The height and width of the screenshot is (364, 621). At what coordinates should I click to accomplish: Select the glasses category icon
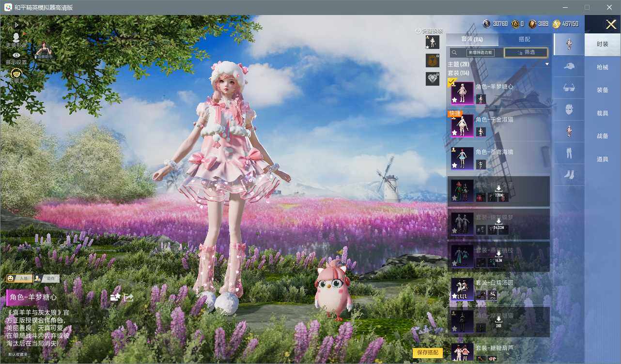569,88
